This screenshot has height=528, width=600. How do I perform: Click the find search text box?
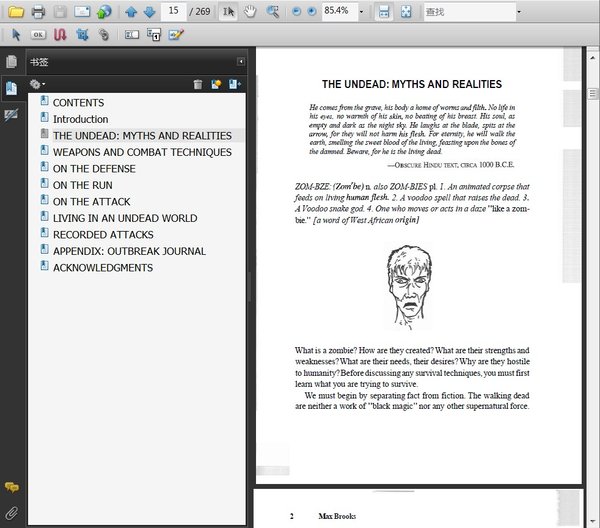pyautogui.click(x=470, y=12)
